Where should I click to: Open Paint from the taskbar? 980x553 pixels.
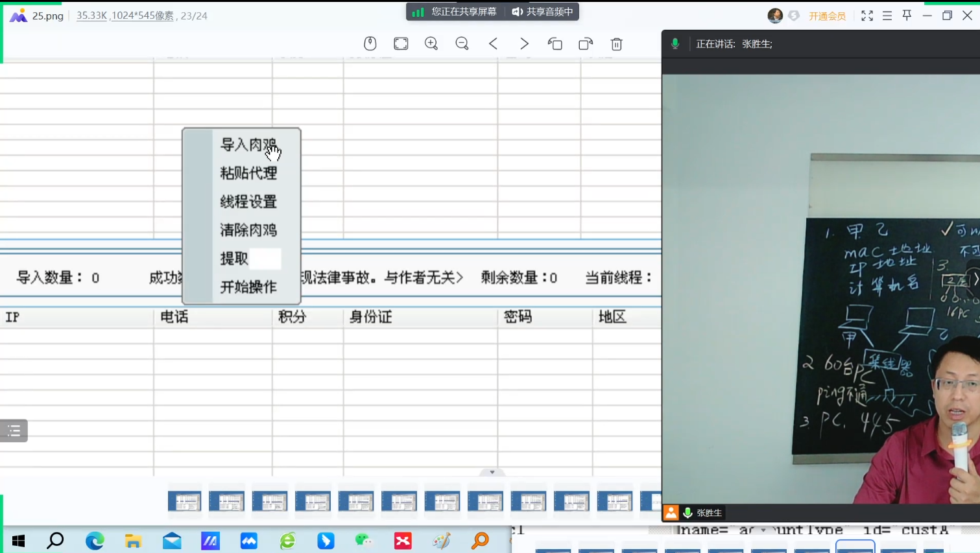pyautogui.click(x=442, y=540)
